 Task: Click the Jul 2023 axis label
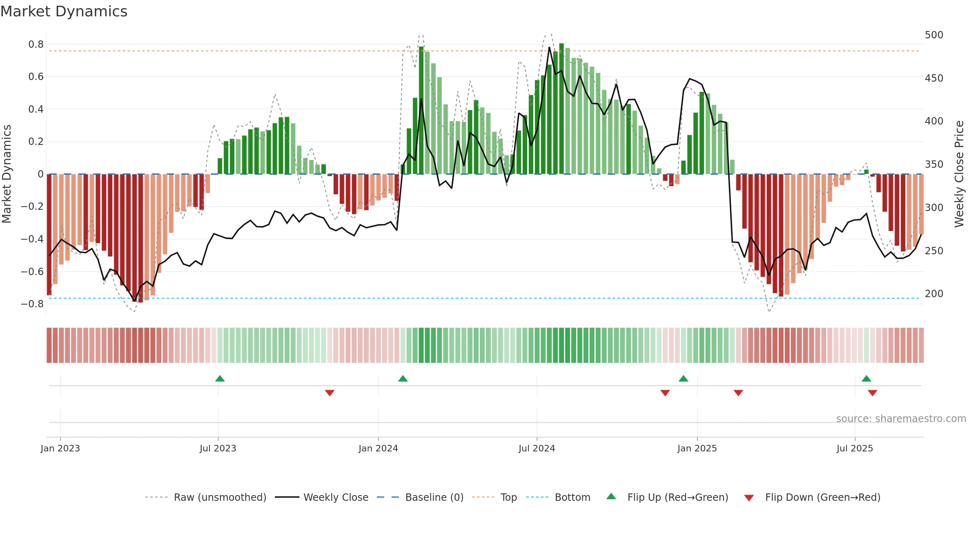(218, 448)
